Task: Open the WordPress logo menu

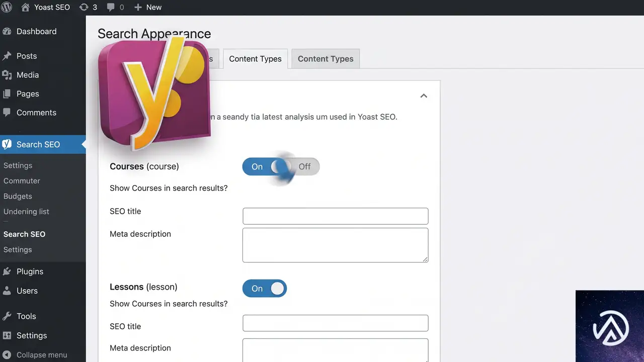Action: [7, 8]
